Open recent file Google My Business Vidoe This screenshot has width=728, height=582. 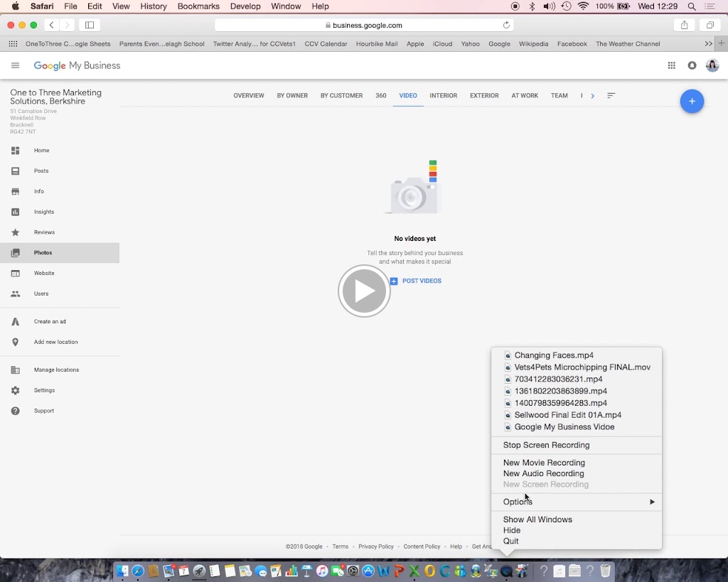(577, 427)
